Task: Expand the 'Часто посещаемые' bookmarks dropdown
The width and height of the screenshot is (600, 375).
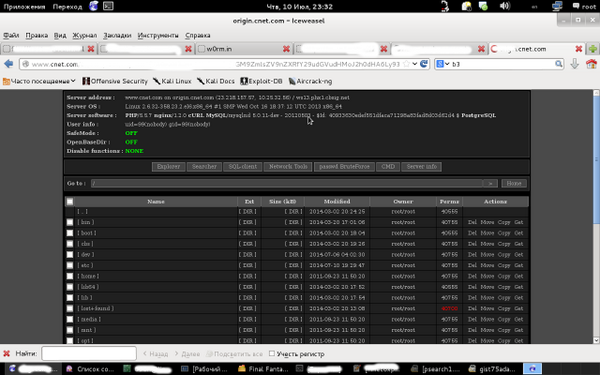Action: click(73, 81)
